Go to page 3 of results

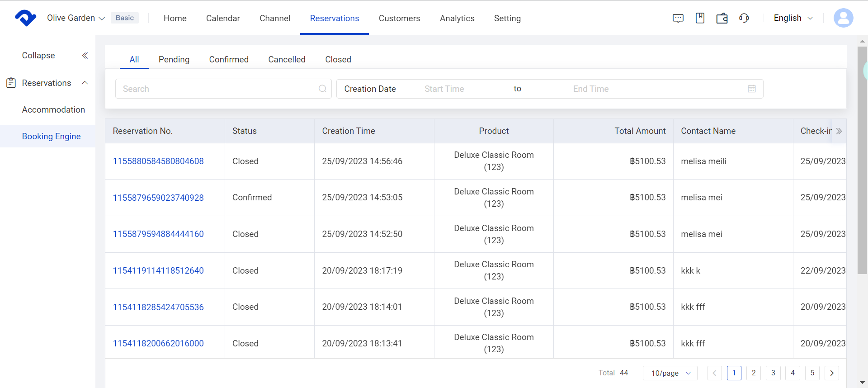[773, 373]
